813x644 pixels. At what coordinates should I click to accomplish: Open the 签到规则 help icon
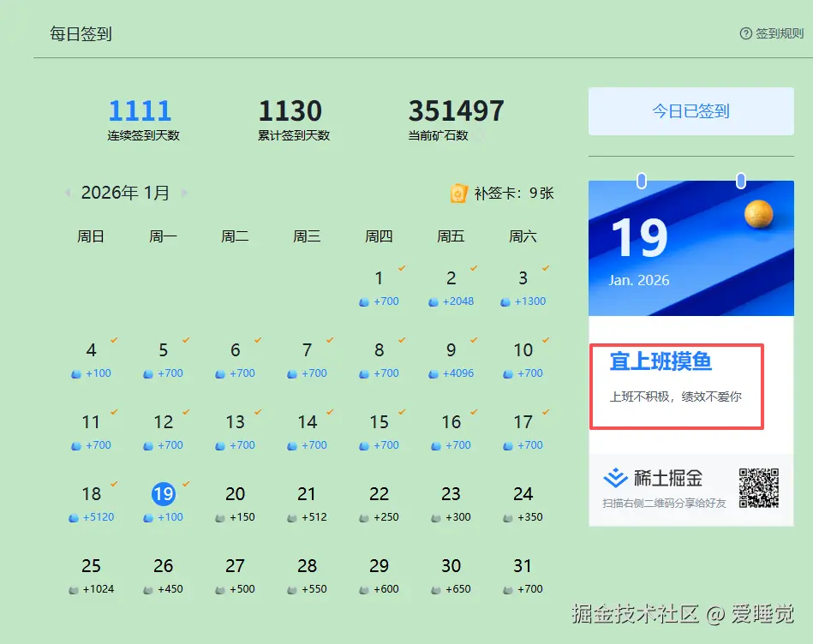tap(744, 33)
